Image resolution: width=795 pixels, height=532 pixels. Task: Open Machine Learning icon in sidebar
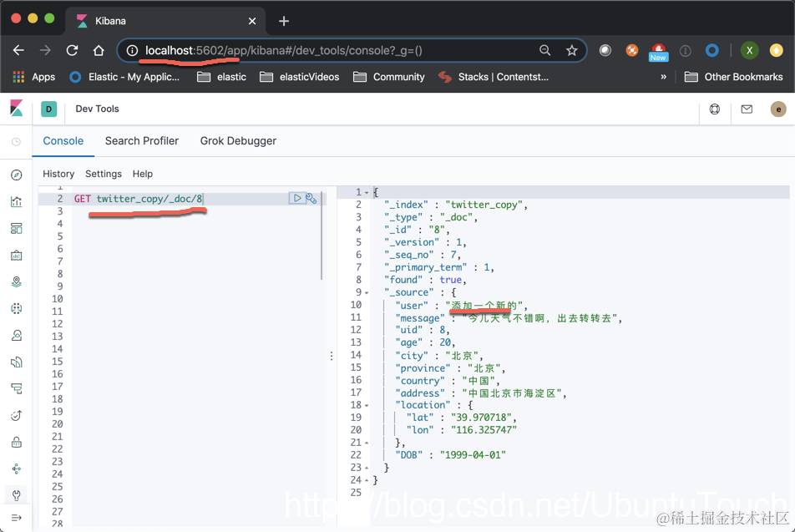(x=16, y=308)
